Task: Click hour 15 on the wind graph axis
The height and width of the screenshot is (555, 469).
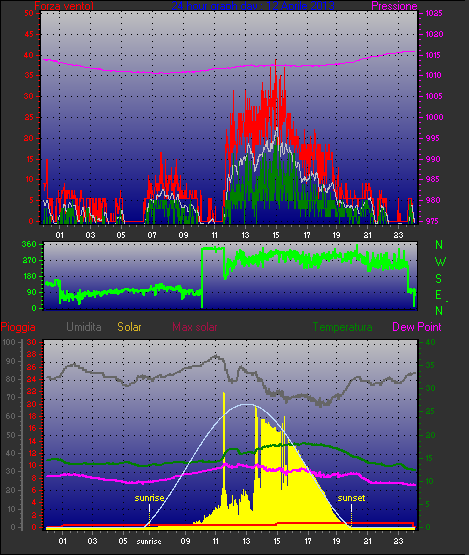Action: pyautogui.click(x=276, y=235)
